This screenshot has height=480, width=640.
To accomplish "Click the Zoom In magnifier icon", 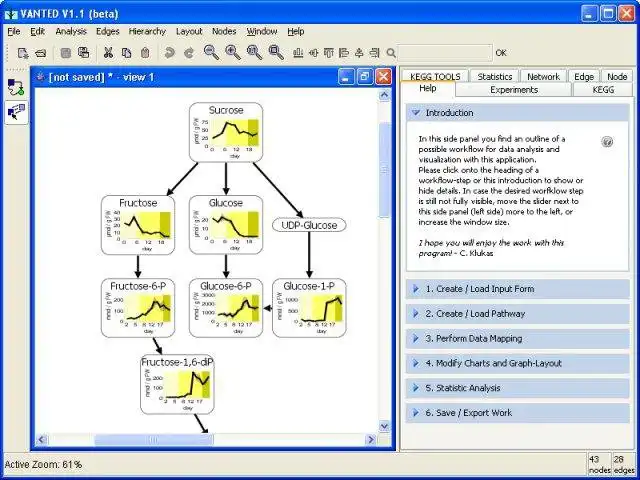I will [x=233, y=53].
